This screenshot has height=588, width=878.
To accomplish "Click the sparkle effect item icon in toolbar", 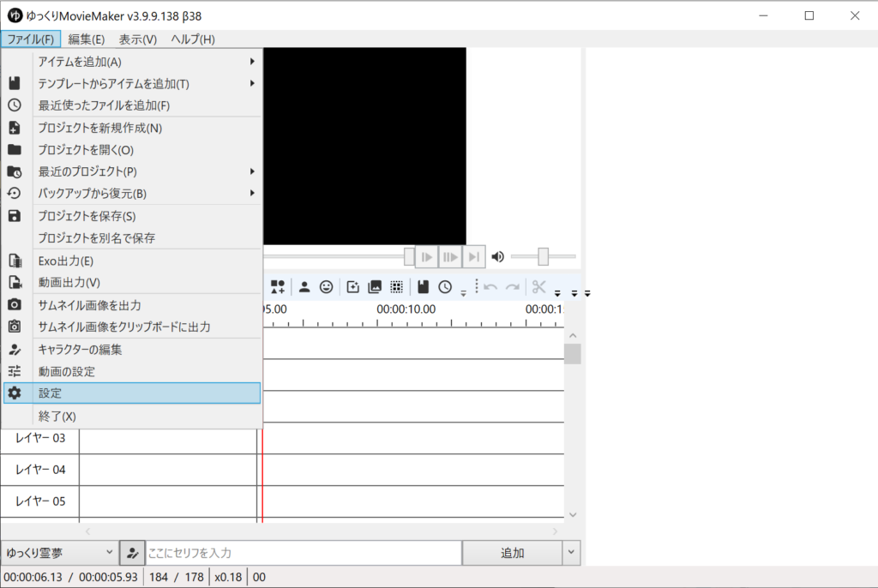I will click(x=352, y=287).
